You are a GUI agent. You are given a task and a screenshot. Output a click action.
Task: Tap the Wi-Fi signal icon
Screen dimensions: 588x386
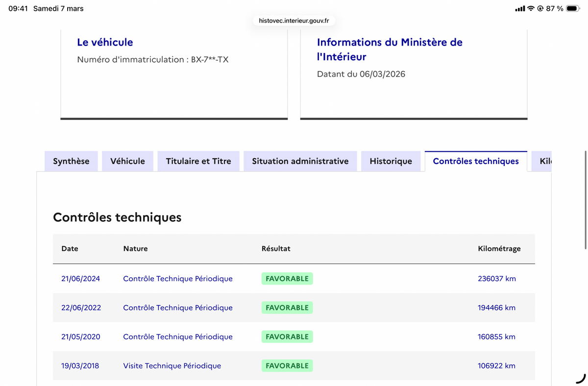531,8
